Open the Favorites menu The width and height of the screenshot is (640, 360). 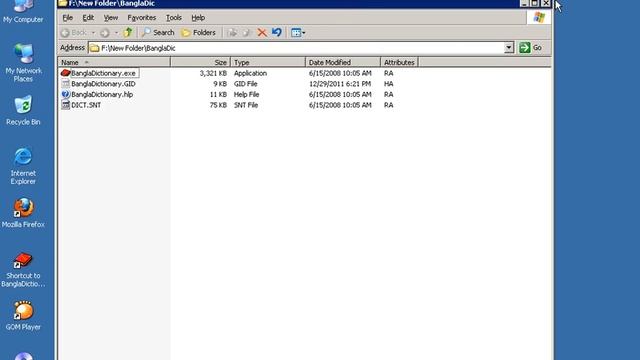click(142, 18)
